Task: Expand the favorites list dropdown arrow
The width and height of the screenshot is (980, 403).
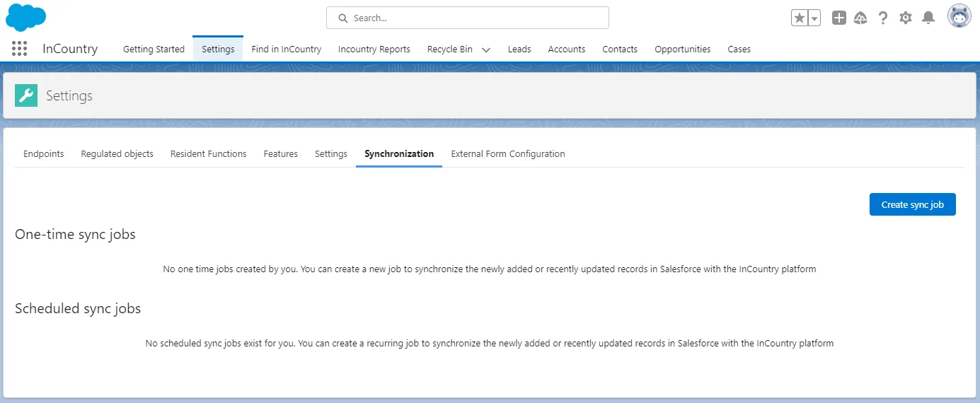Action: pyautogui.click(x=814, y=18)
